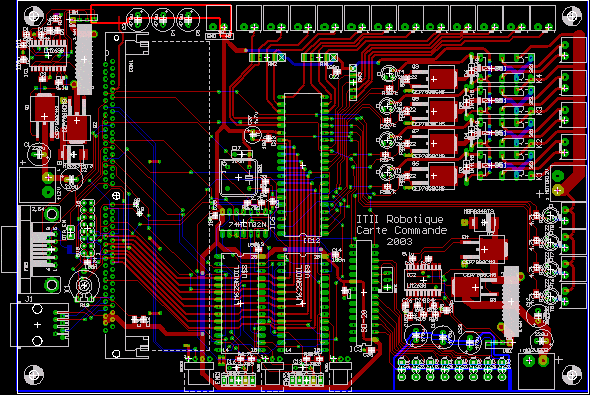The width and height of the screenshot is (590, 395).
Task: Select the Q1 power transistor pad
Action: pyautogui.click(x=44, y=115)
